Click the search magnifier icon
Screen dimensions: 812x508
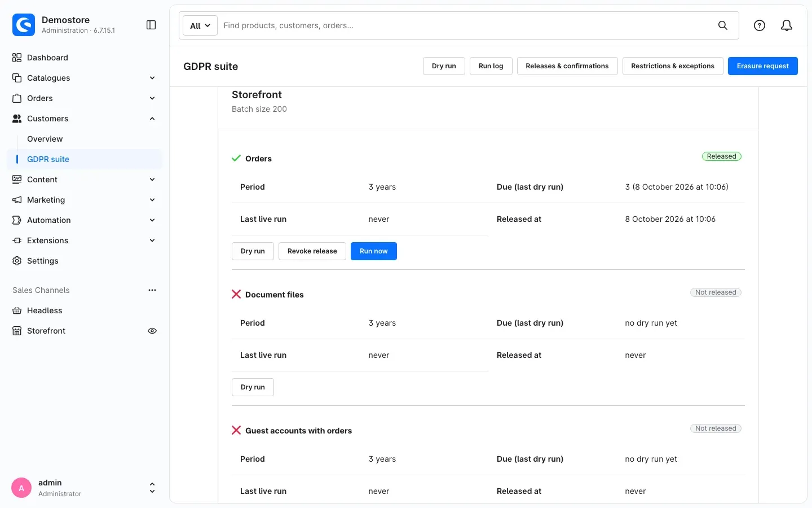tap(723, 25)
